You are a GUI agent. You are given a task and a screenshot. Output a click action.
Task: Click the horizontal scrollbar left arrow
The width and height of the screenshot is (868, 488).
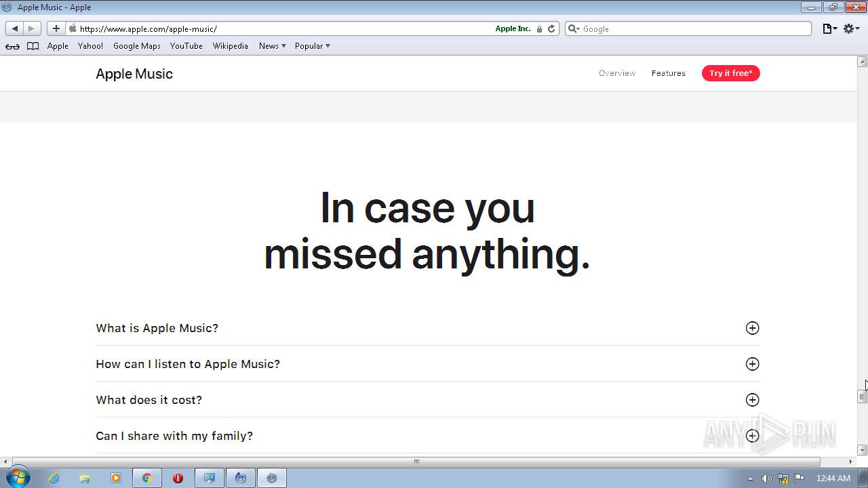[5, 462]
